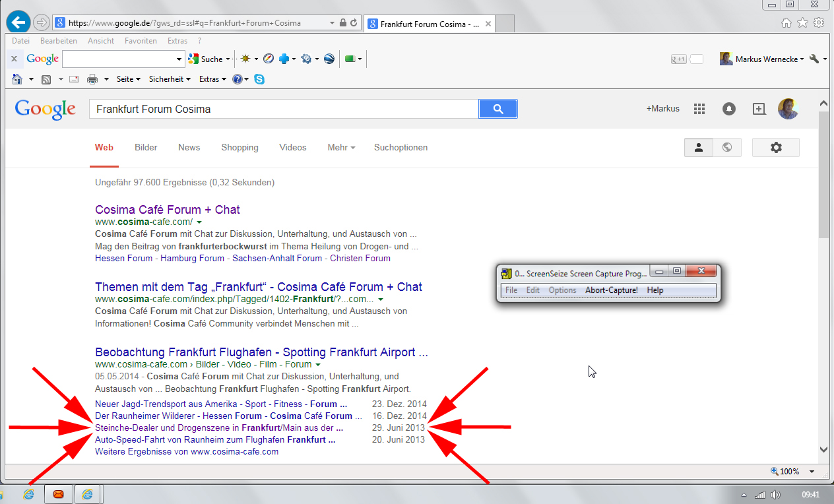Switch to the Bilder search tab
Image resolution: width=834 pixels, height=504 pixels.
coord(146,148)
